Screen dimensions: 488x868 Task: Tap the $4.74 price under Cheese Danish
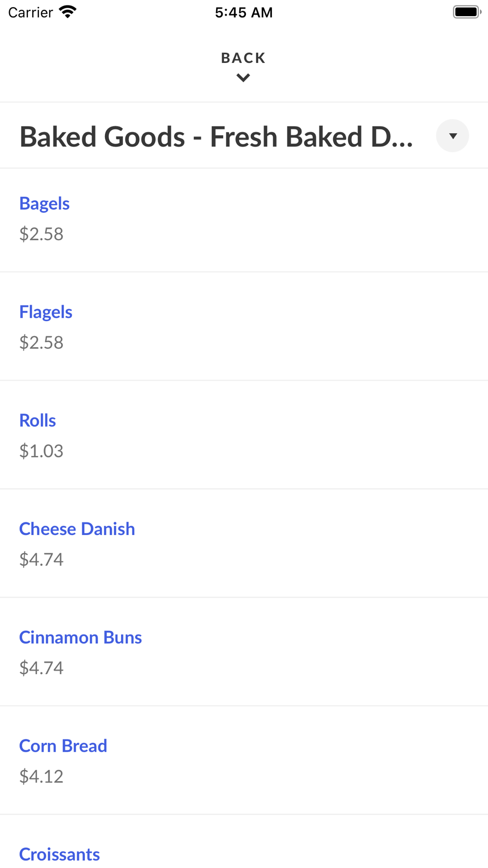(41, 559)
